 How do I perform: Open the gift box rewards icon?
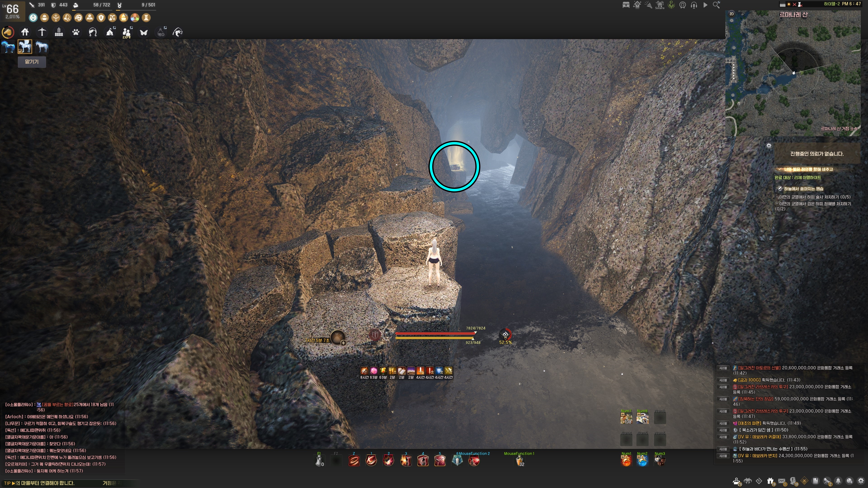[770, 481]
